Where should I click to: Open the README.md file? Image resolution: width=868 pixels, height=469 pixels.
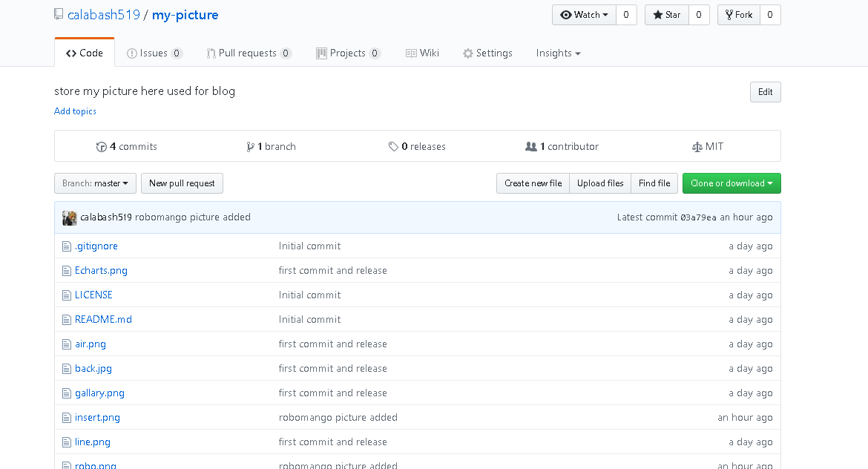(x=104, y=320)
